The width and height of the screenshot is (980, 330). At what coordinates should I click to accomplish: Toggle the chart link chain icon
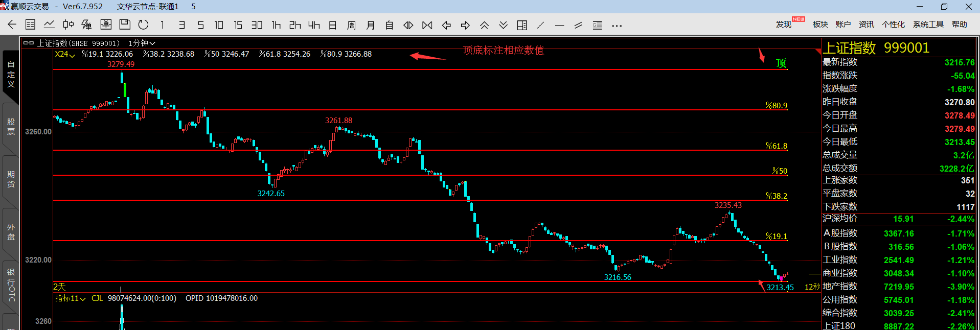click(x=29, y=43)
